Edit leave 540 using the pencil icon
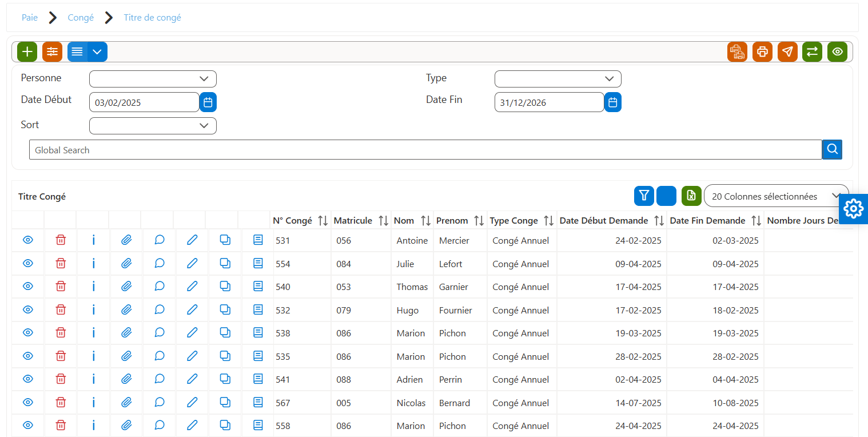Viewport: 868px width, 437px height. [192, 287]
